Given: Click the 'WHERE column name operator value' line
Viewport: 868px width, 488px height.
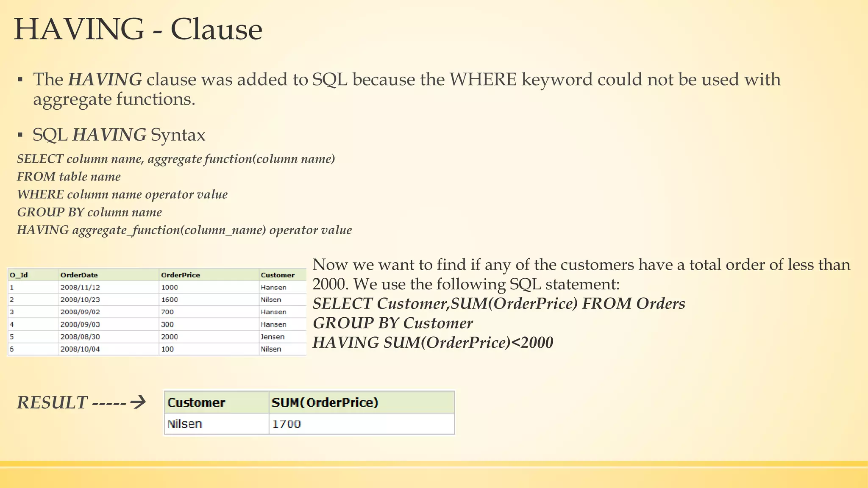Looking at the screenshot, I should [x=122, y=194].
